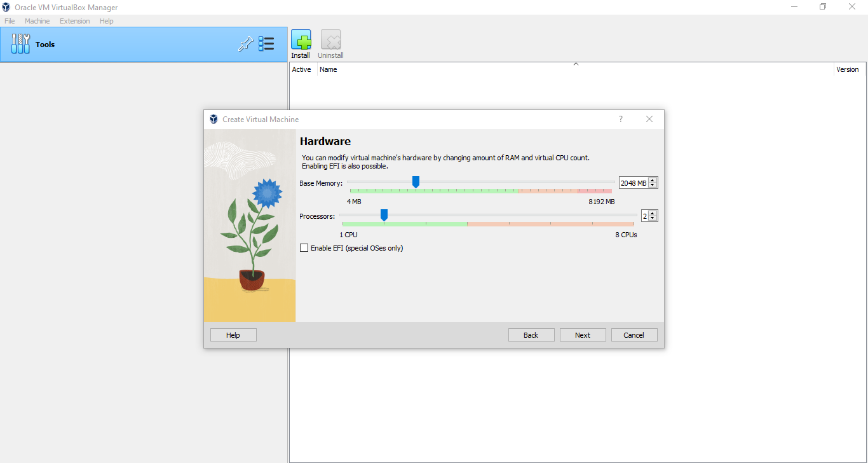Image resolution: width=868 pixels, height=463 pixels.
Task: Click Next to continue the wizard
Action: [x=583, y=335]
